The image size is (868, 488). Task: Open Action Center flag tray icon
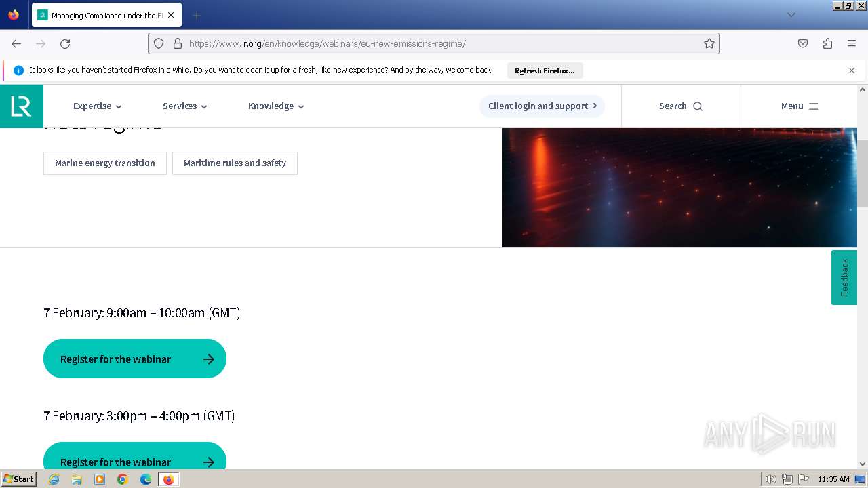804,479
